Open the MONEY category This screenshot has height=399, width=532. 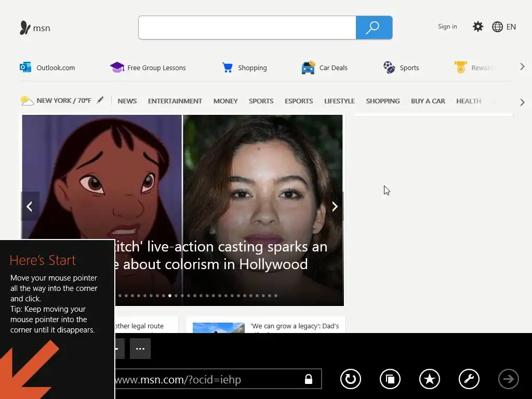tap(225, 101)
